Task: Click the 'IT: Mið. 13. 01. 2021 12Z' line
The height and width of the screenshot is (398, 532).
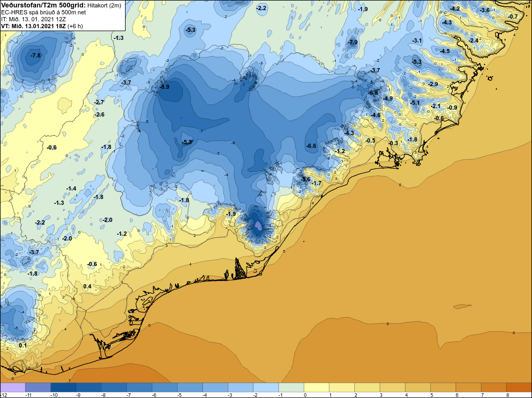Action: pos(33,19)
